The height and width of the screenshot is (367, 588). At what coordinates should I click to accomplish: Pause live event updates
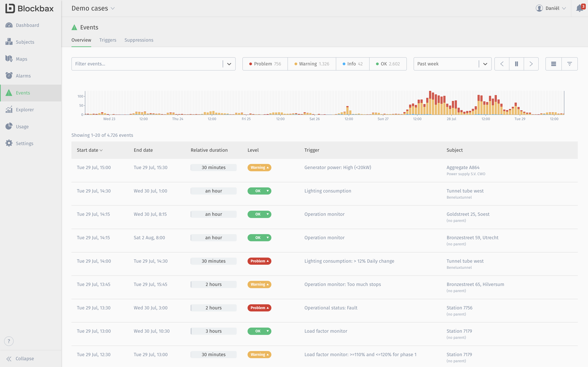tap(516, 64)
